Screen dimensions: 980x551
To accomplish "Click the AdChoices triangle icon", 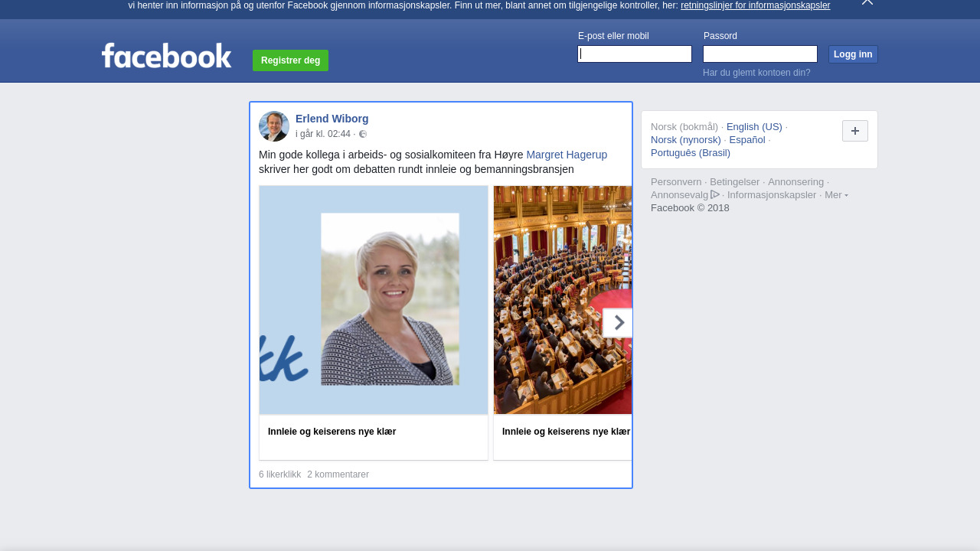I will (x=715, y=194).
